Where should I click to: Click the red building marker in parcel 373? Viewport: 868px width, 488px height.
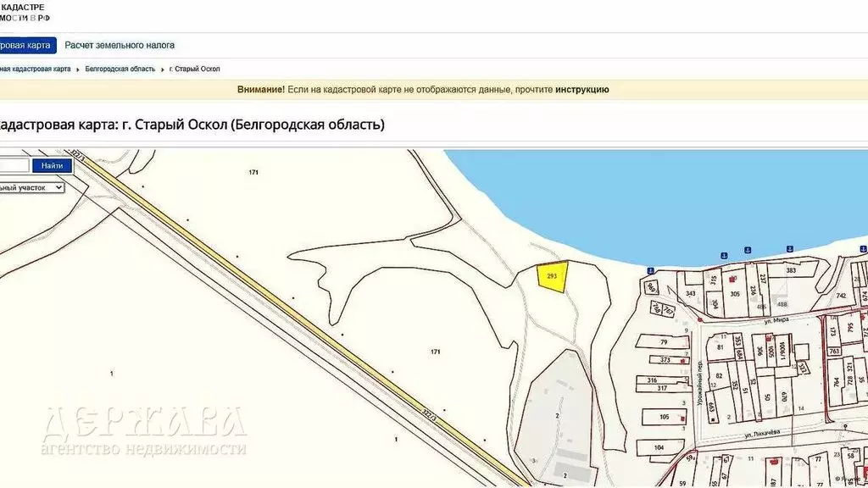pyautogui.click(x=683, y=360)
